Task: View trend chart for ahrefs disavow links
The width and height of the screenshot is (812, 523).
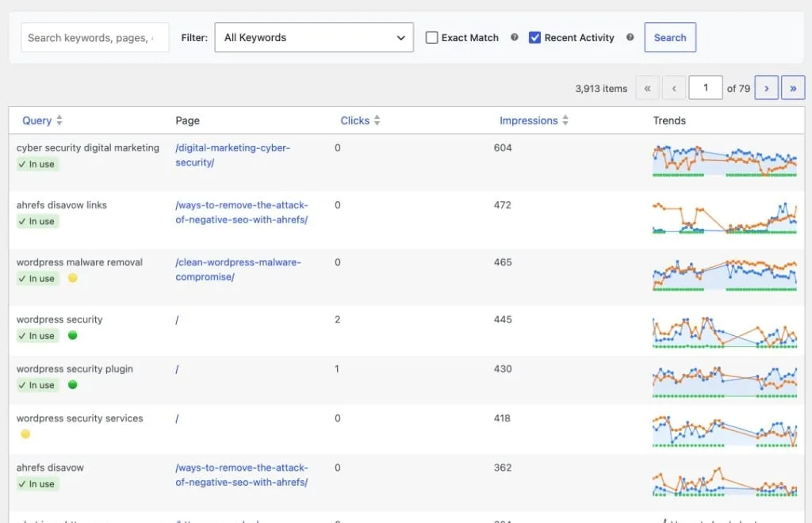Action: point(725,218)
